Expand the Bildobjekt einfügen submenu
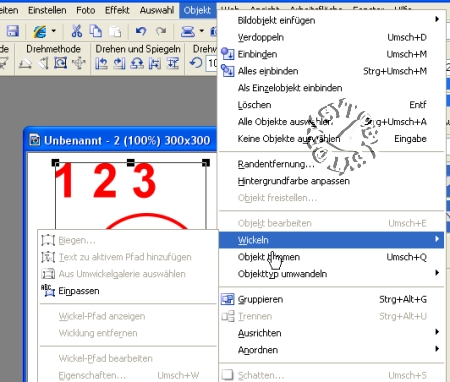Screen dimensions: 450x382 pos(331,20)
